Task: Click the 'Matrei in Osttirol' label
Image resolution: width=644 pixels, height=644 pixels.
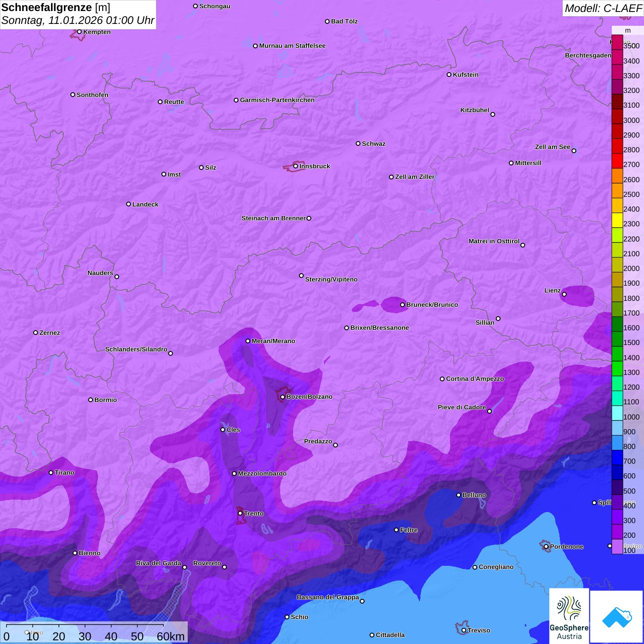Action: coord(494,241)
